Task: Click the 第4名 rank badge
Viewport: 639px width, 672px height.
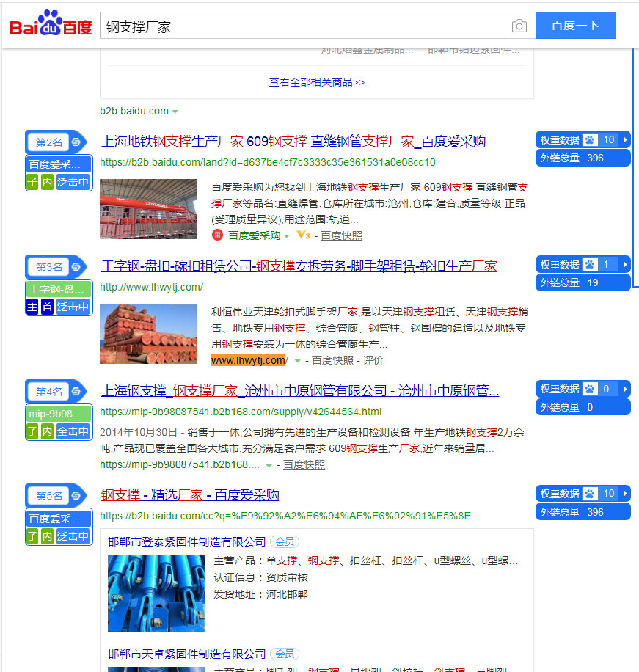Action: click(49, 392)
